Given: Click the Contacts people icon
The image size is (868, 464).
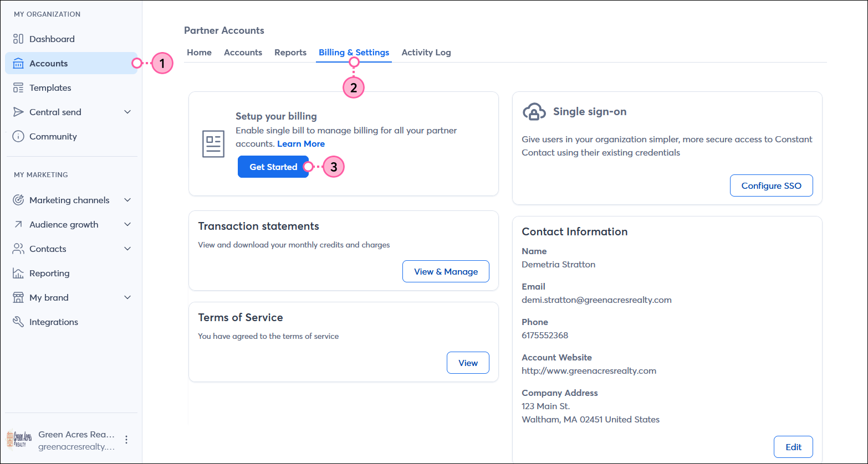Looking at the screenshot, I should 18,249.
